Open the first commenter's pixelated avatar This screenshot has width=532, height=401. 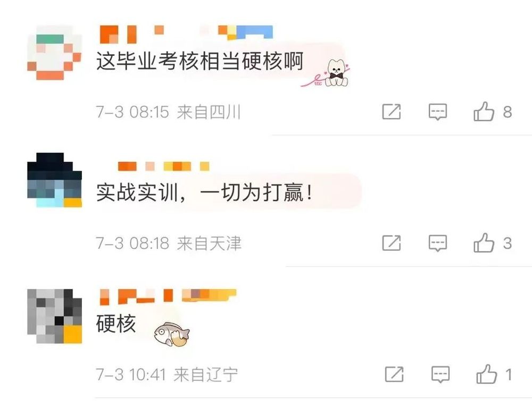click(54, 53)
